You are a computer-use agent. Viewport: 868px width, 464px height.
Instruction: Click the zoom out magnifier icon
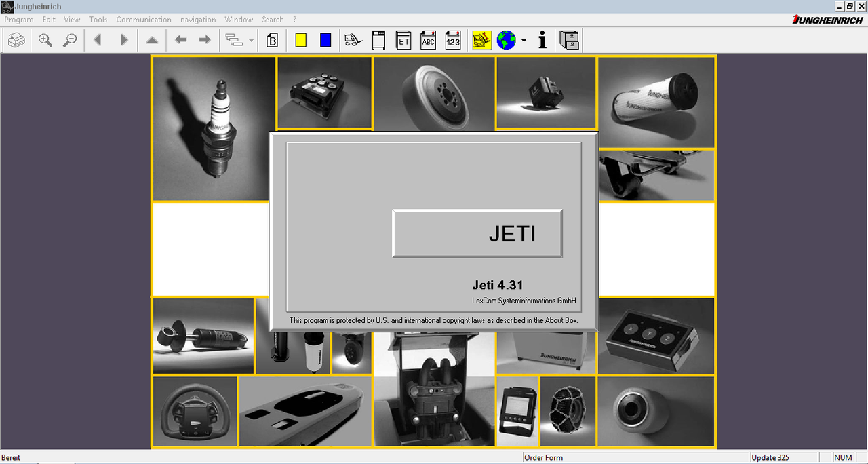(70, 41)
